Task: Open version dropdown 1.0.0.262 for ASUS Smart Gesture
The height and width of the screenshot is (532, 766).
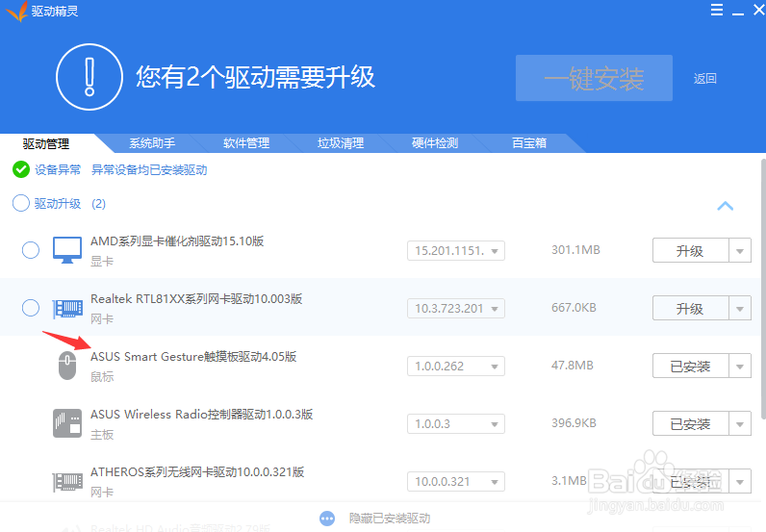Action: pyautogui.click(x=456, y=366)
